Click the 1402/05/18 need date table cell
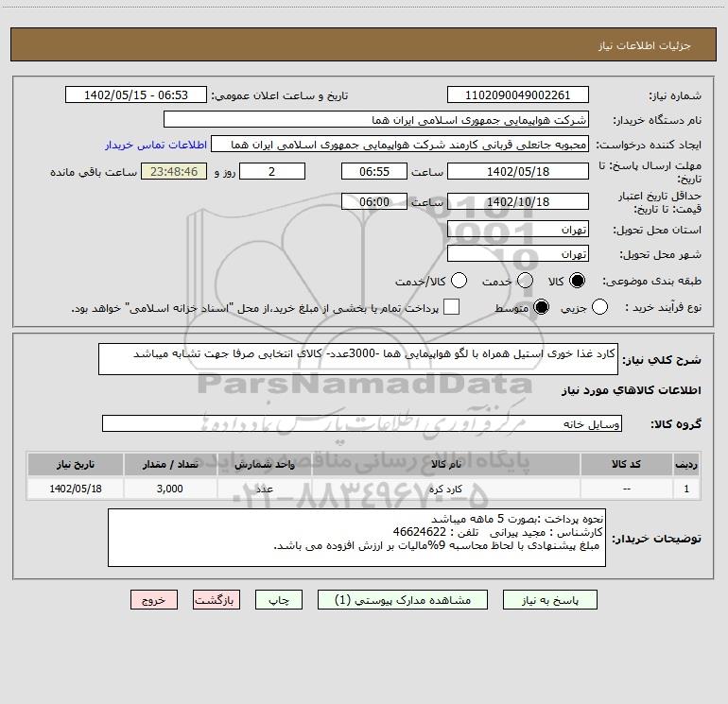Image resolution: width=728 pixels, height=704 pixels. coord(76,489)
